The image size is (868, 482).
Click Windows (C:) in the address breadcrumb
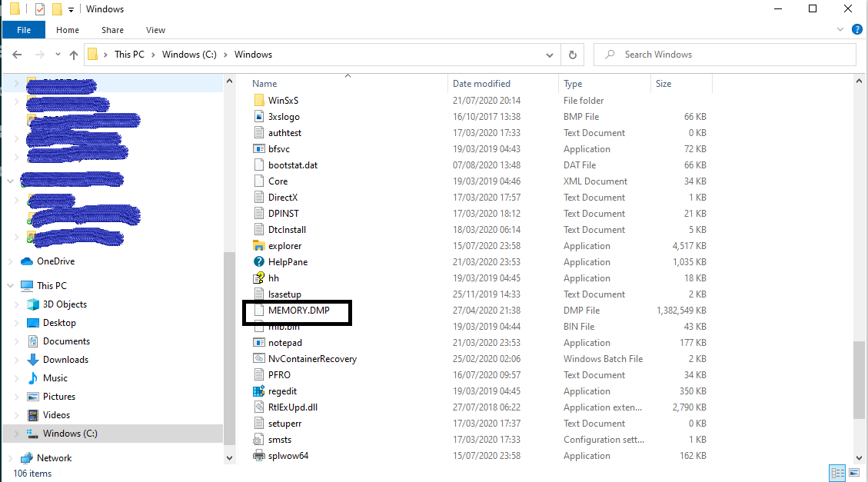point(189,55)
